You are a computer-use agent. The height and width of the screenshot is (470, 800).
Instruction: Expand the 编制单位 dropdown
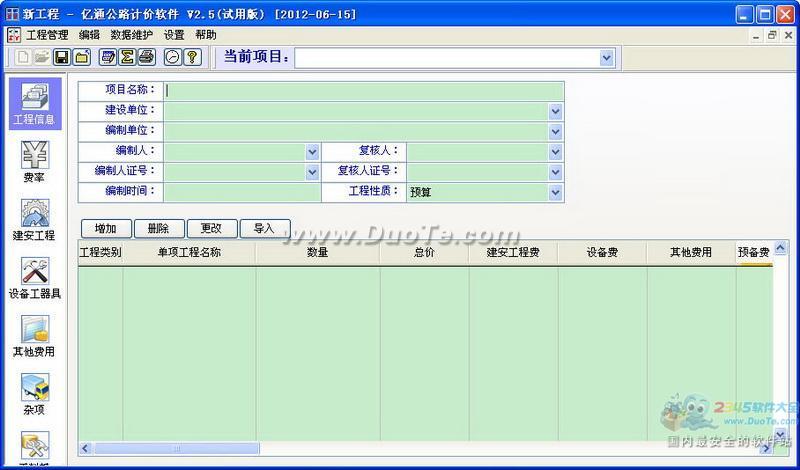tap(556, 132)
